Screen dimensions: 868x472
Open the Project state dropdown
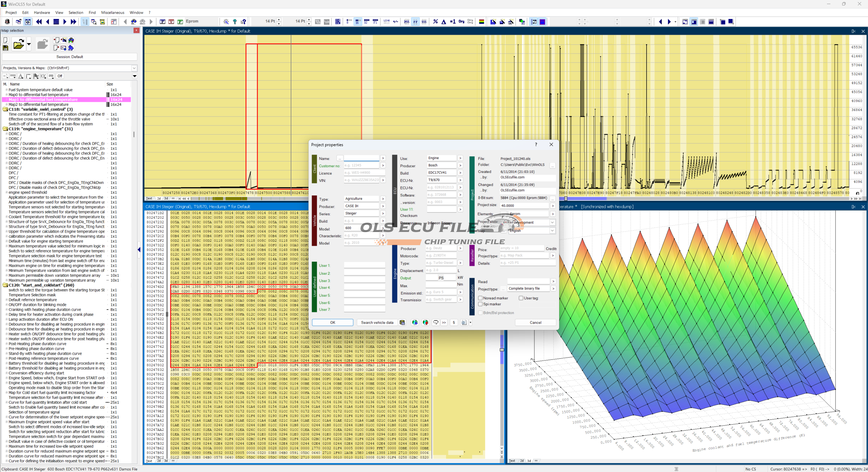tap(552, 222)
